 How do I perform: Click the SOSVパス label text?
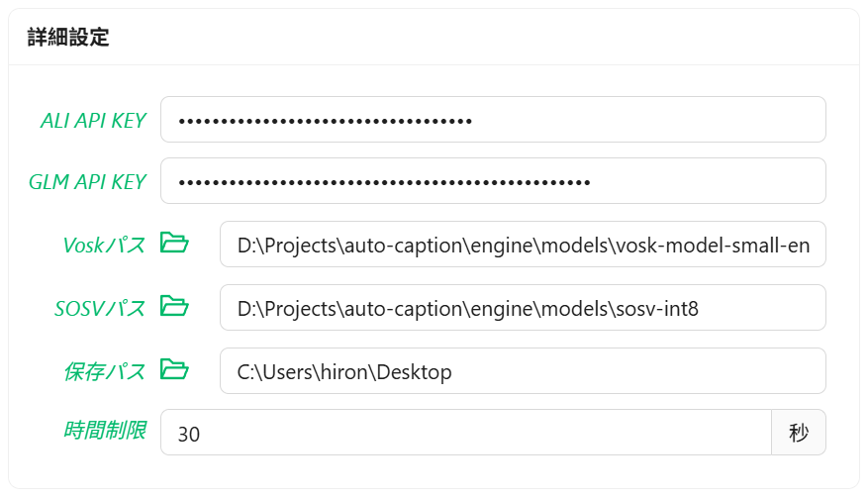pyautogui.click(x=100, y=308)
